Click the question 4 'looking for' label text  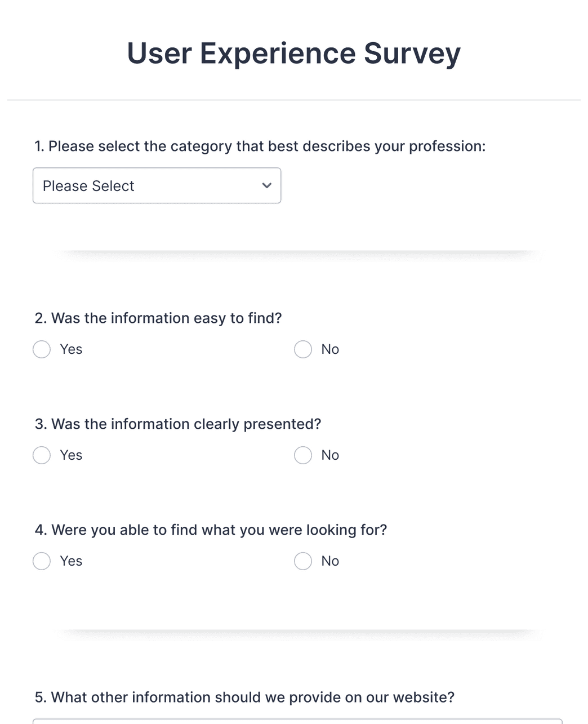point(211,530)
